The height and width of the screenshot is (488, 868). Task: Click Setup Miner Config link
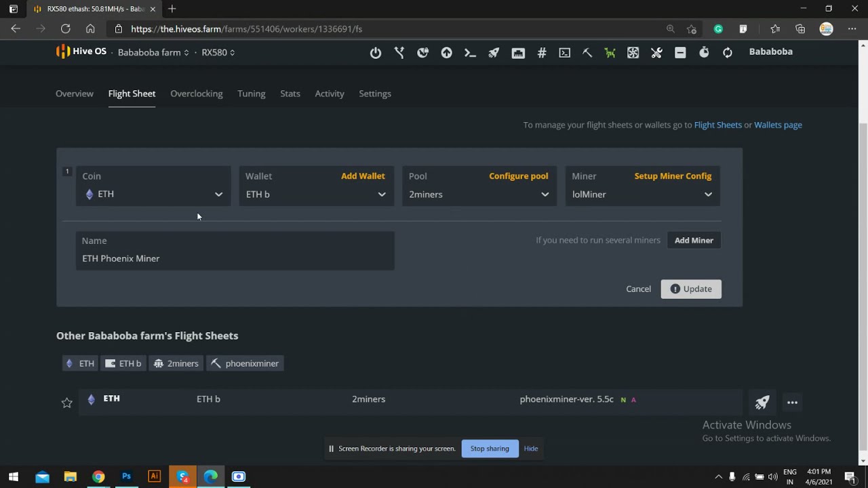point(673,176)
